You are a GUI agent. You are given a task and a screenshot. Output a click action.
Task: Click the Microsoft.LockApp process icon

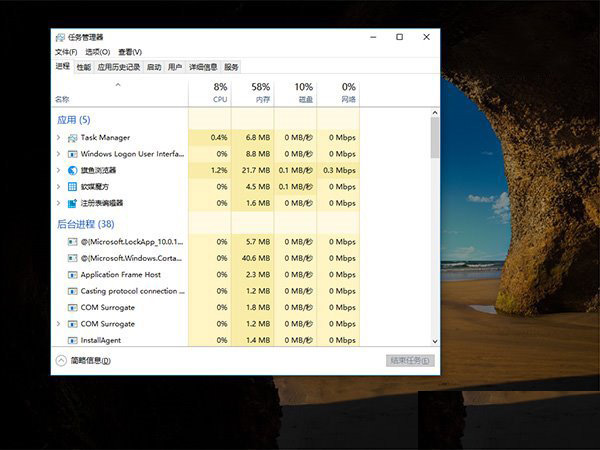(72, 242)
